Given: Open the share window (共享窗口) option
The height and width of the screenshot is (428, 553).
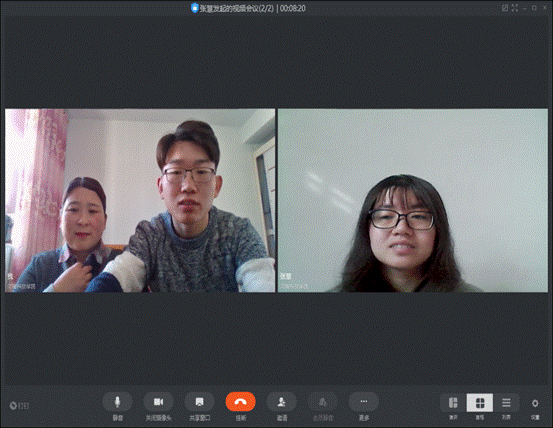Looking at the screenshot, I should [x=200, y=402].
